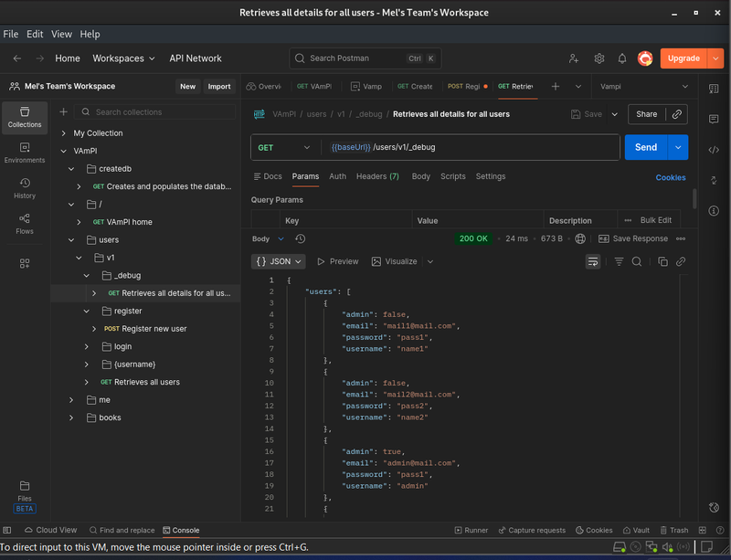This screenshot has height=560, width=731.
Task: Open the GET method dropdown
Action: 285,147
